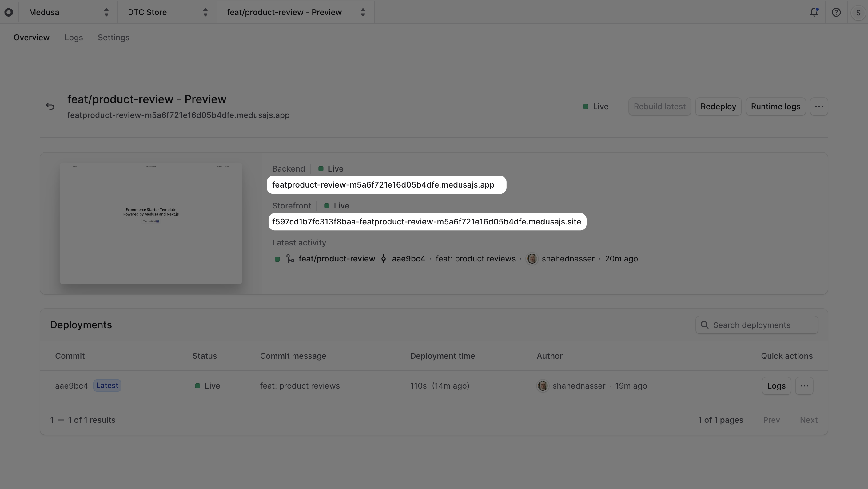Open the ellipsis menu in the deployment row
This screenshot has width=868, height=489.
click(805, 386)
